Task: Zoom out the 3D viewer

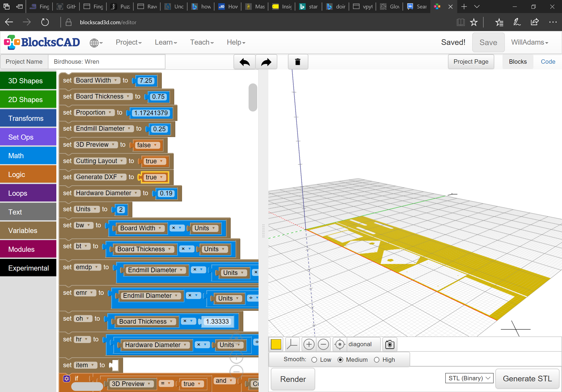Action: (x=323, y=344)
